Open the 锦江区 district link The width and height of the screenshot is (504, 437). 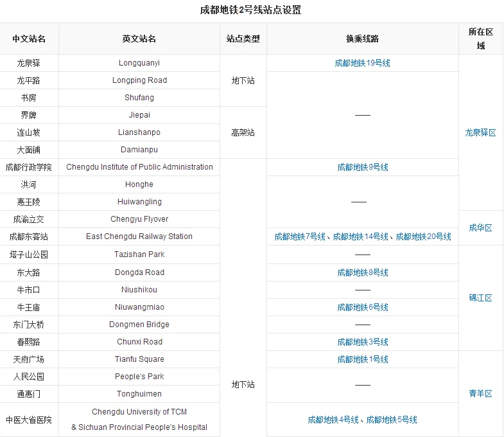pyautogui.click(x=480, y=298)
